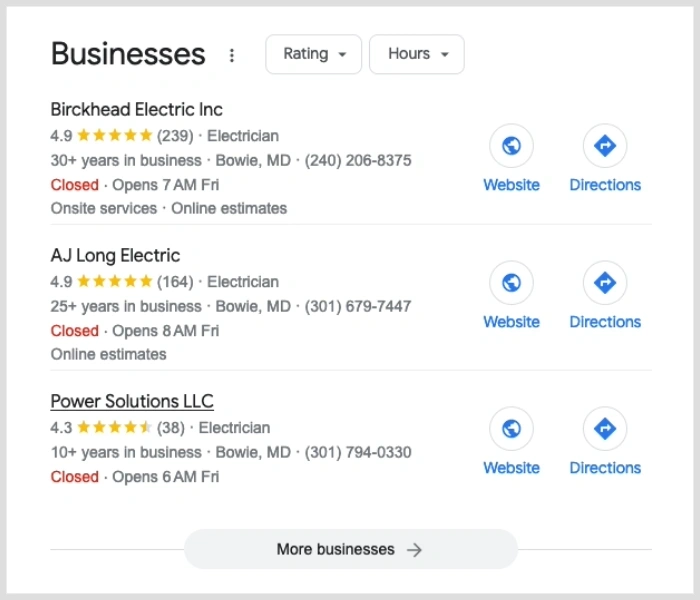This screenshot has width=700, height=600.
Task: Open the three-dot menu beside Businesses
Action: point(232,55)
